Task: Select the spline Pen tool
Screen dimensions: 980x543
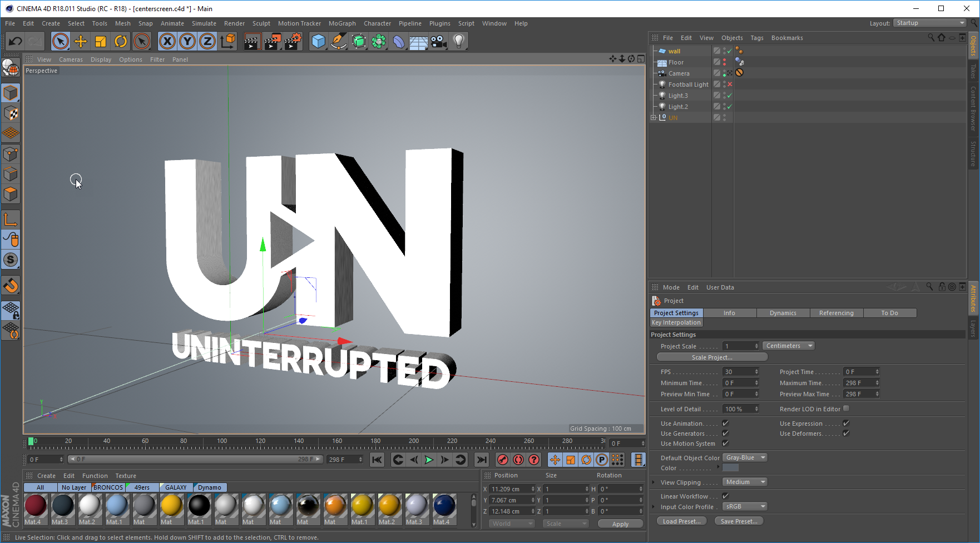Action: click(338, 41)
